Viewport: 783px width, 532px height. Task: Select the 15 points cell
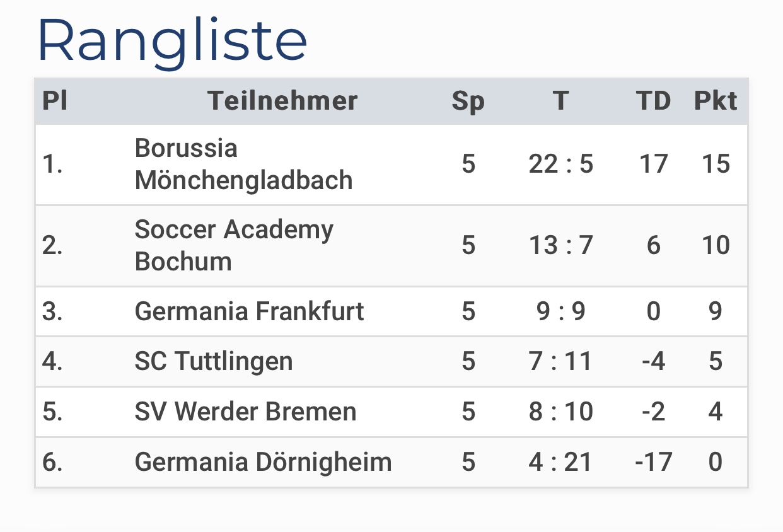point(716,165)
